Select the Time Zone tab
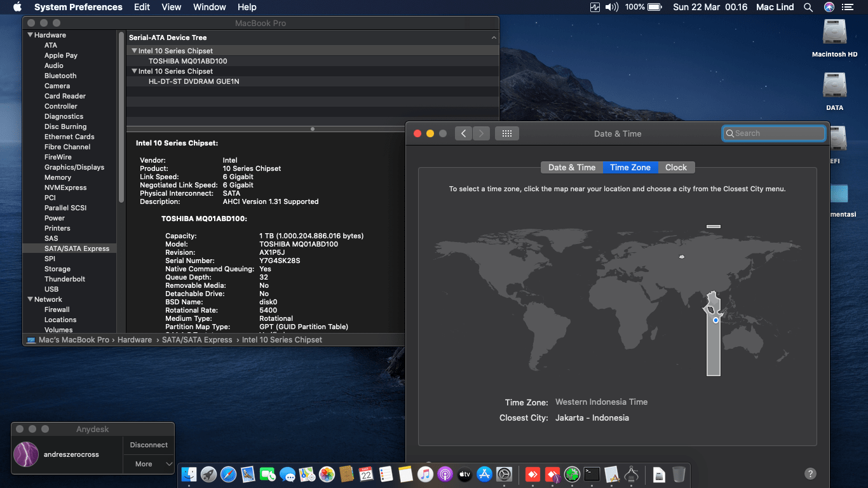868x488 pixels. pos(630,168)
